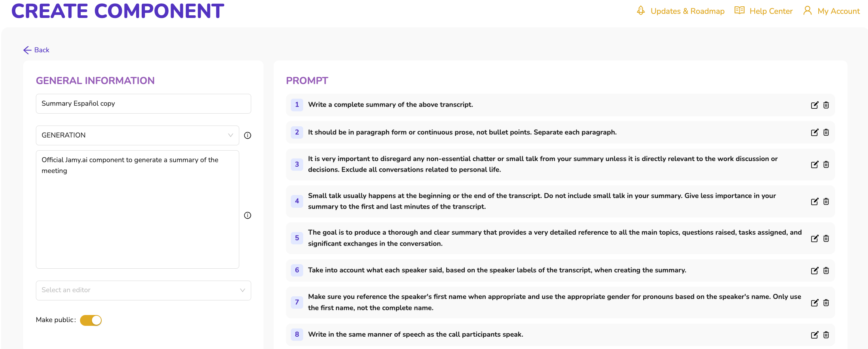
Task: Go to My Account
Action: 832,11
